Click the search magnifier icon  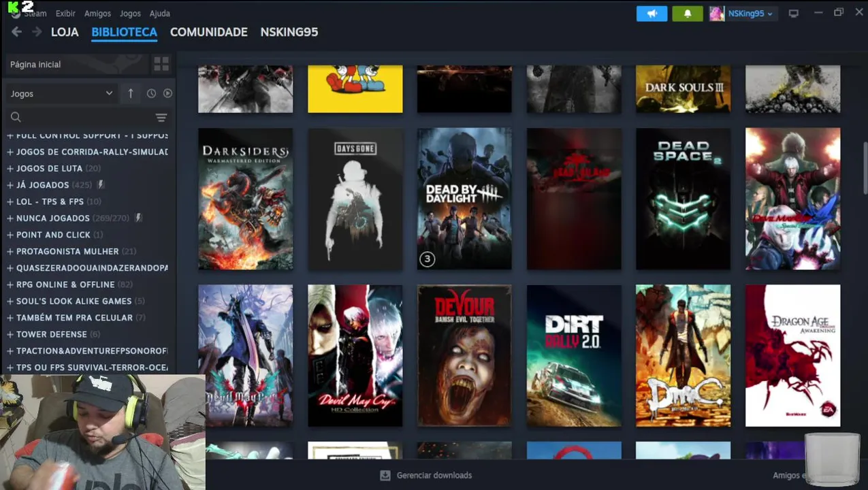pos(16,117)
